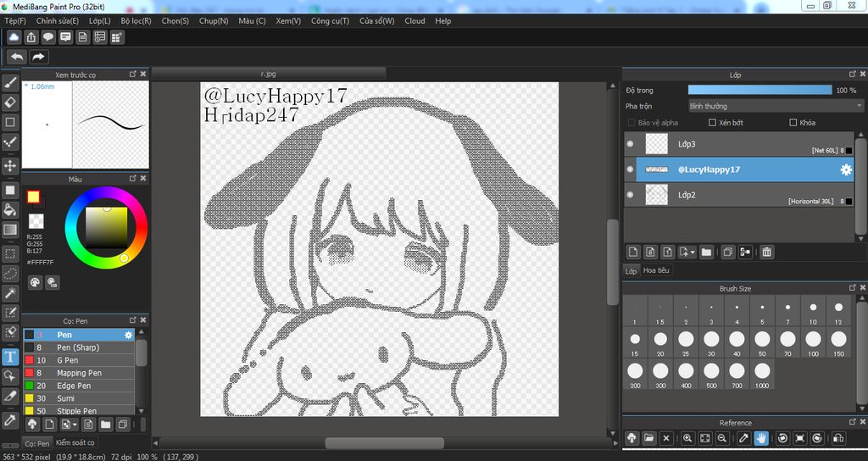Select the Magic Wand tool

(10, 292)
